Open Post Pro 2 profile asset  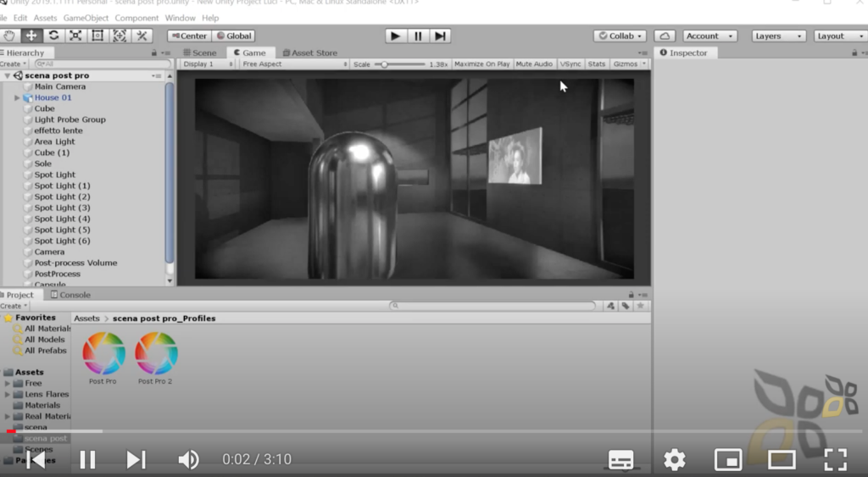156,358
